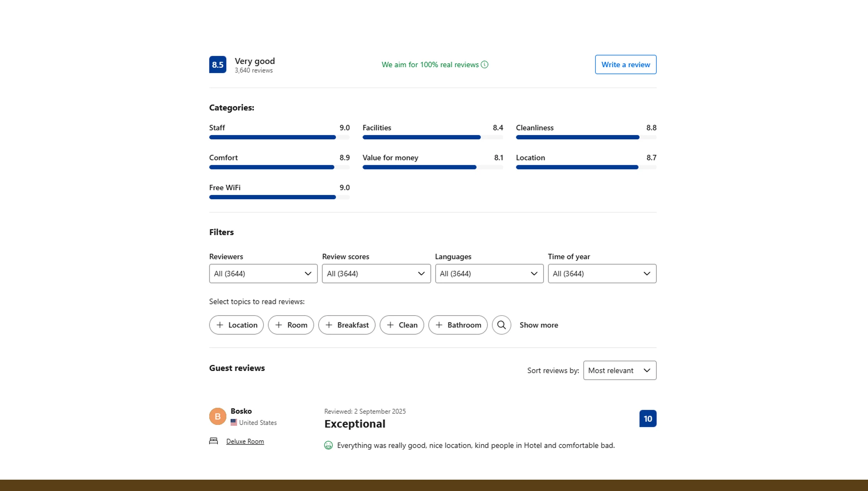The image size is (868, 491).
Task: Click the bed icon next to Deluxe Room
Action: (x=214, y=441)
